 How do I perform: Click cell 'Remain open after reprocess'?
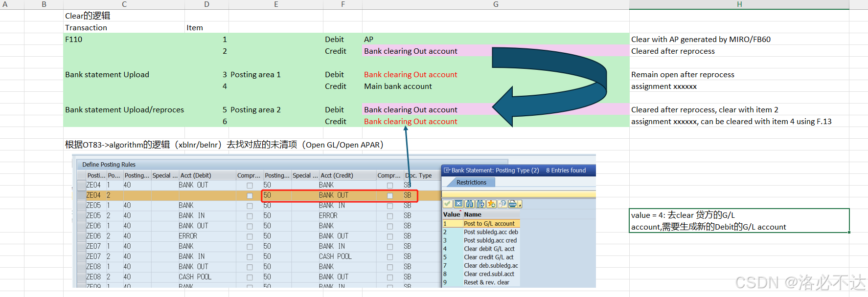point(739,74)
